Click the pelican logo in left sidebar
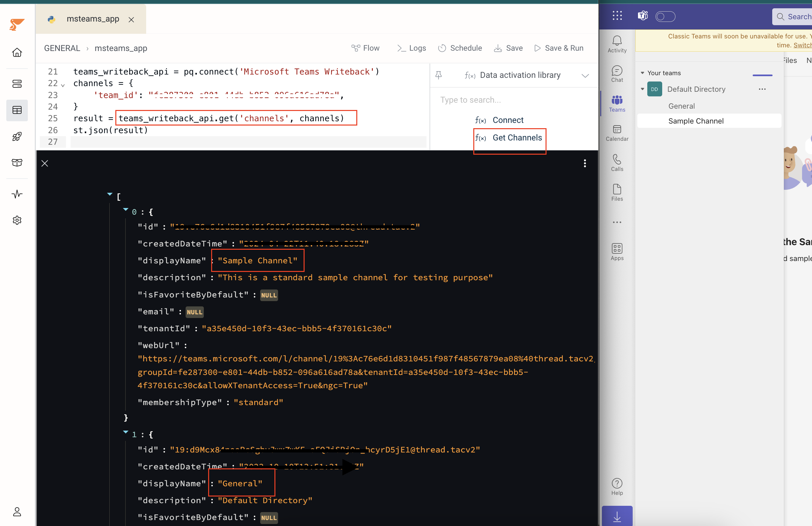Image resolution: width=812 pixels, height=526 pixels. pyautogui.click(x=17, y=24)
